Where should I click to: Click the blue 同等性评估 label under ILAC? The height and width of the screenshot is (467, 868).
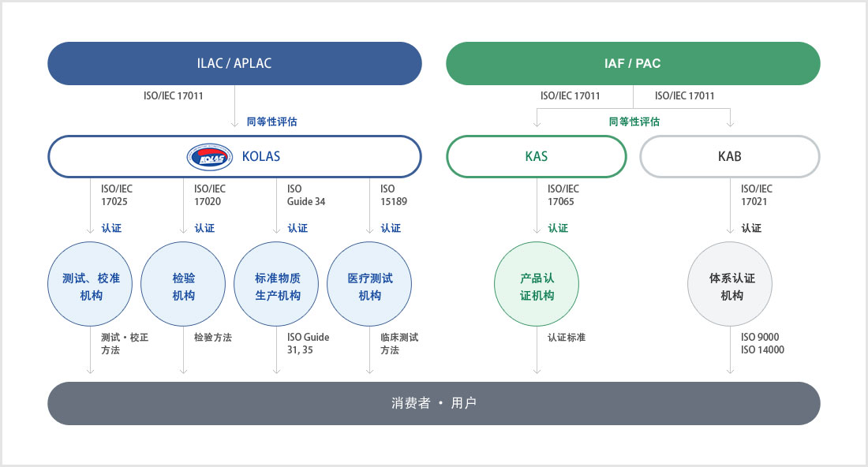pos(271,121)
